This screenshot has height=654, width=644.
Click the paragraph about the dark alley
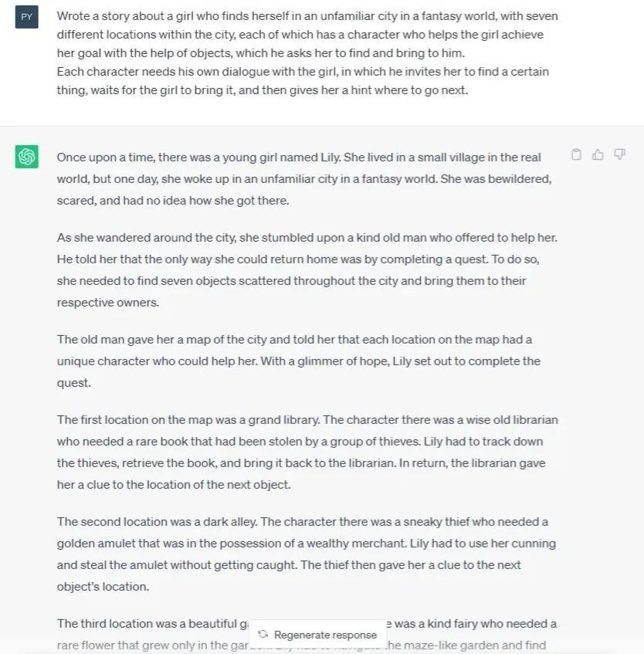(307, 554)
